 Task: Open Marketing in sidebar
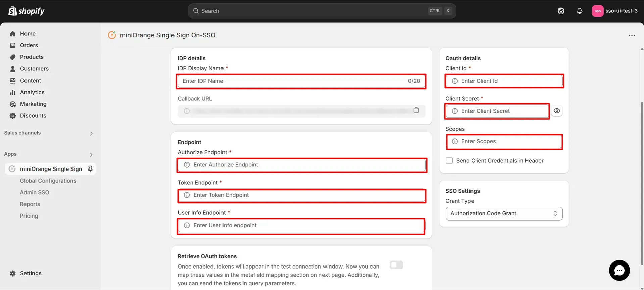click(33, 104)
